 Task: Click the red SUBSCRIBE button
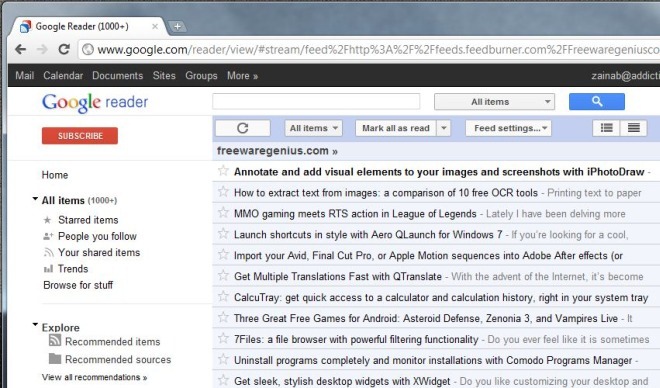coord(80,136)
